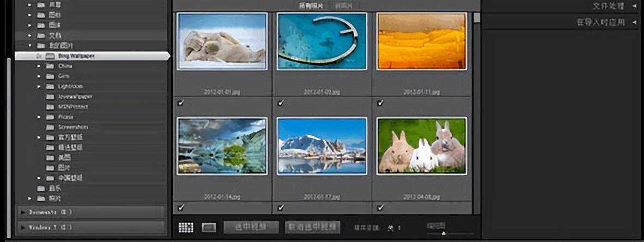Click the Screenshots folder icon
This screenshot has height=242, width=644.
pos(50,127)
